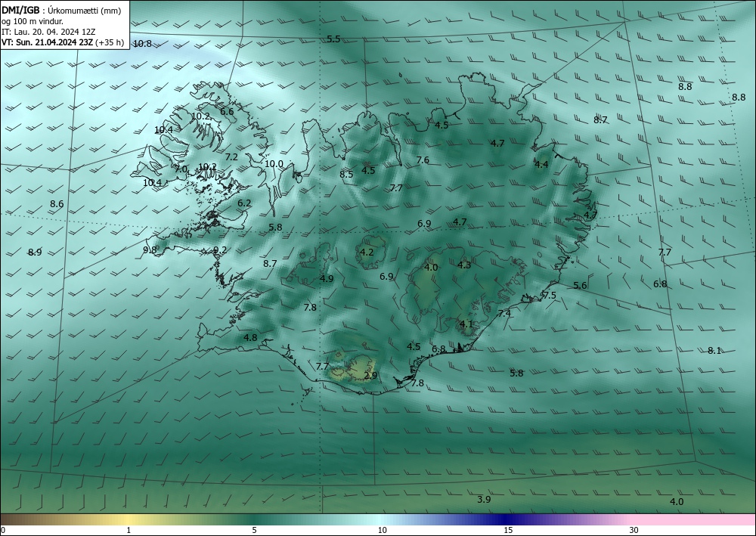Select the 5.5 value at the top of the map
This screenshot has width=756, height=536.
(333, 39)
